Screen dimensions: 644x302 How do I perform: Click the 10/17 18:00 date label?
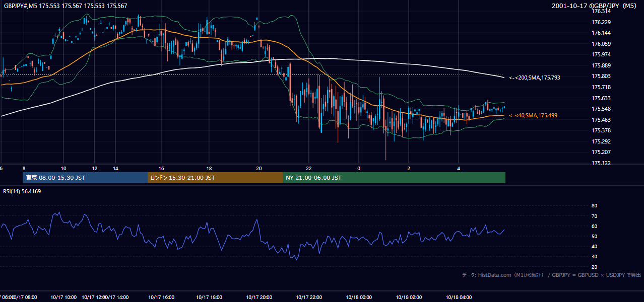(209, 297)
